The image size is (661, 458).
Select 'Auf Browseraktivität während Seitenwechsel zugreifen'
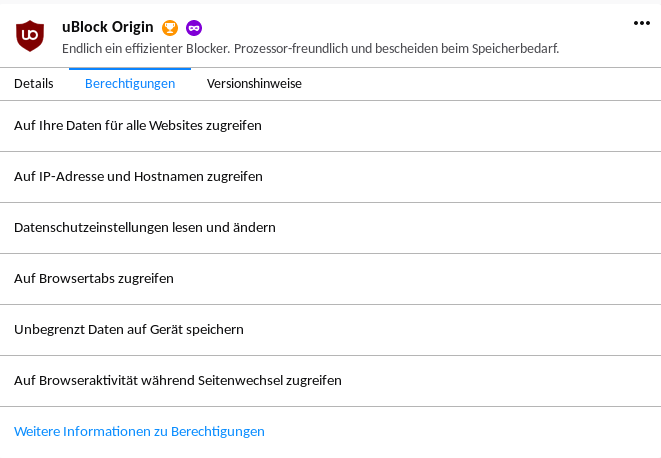[330, 381]
